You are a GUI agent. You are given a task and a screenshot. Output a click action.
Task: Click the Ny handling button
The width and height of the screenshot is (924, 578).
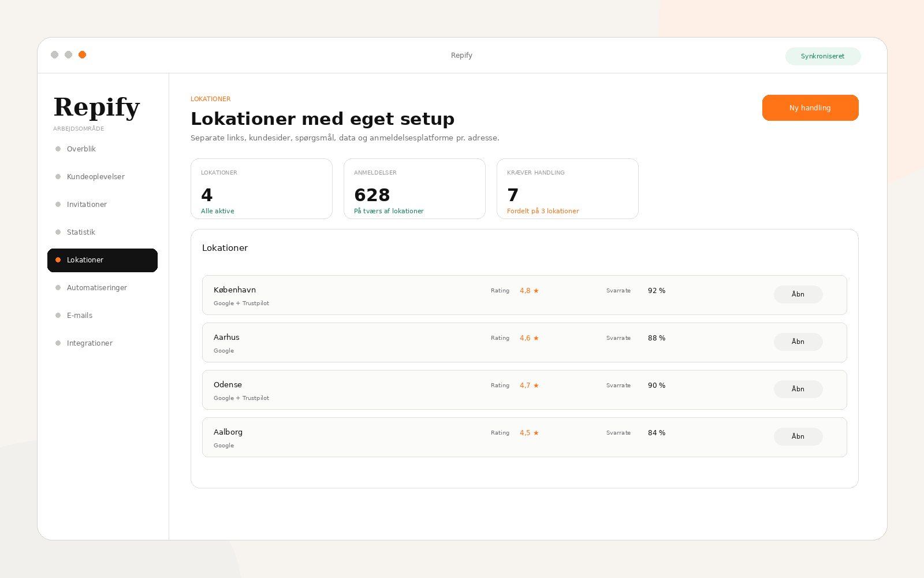810,108
